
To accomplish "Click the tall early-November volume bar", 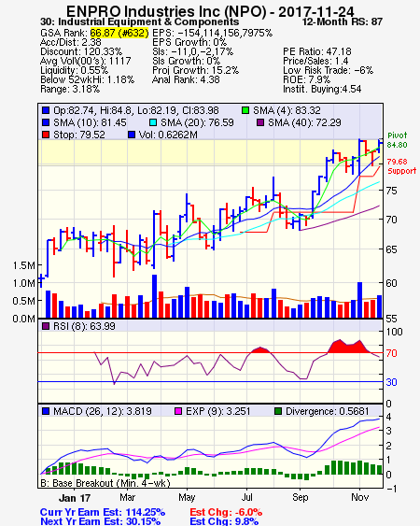I will point(359,300).
